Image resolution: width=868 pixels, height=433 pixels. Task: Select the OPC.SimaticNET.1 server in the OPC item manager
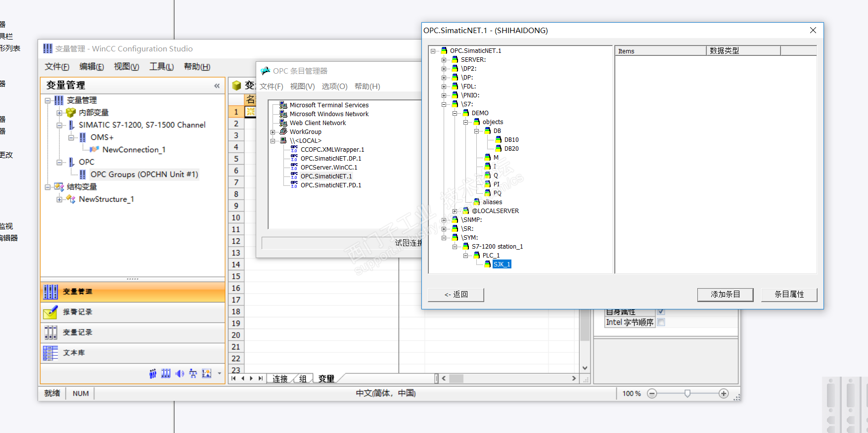tap(326, 176)
